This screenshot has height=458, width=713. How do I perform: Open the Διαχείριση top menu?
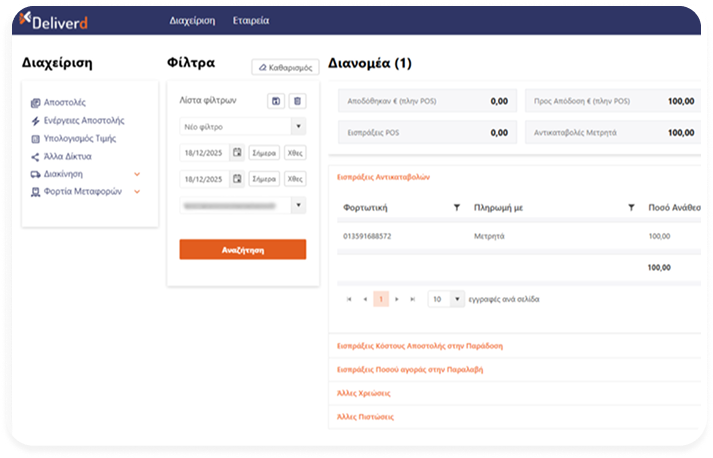(195, 20)
